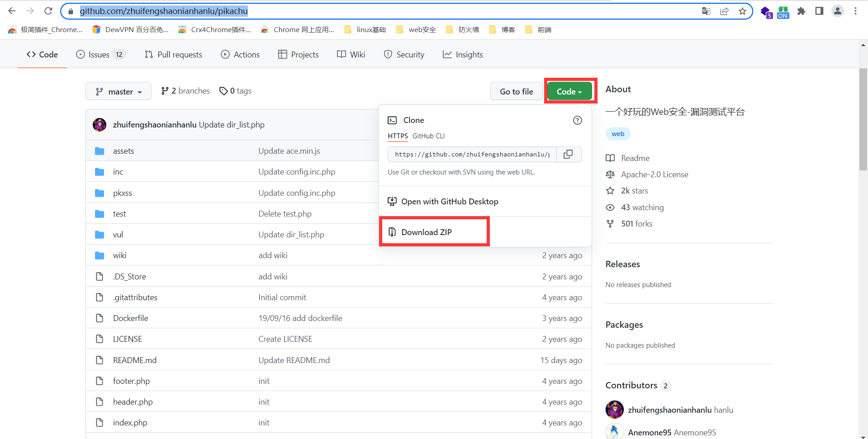Viewport: 868px width, 439px height.
Task: Click the fork icon beside 501 forks
Action: tap(610, 224)
